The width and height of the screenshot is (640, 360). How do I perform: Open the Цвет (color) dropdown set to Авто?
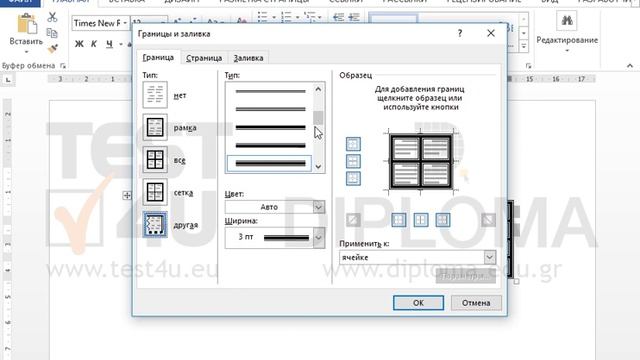[275, 207]
